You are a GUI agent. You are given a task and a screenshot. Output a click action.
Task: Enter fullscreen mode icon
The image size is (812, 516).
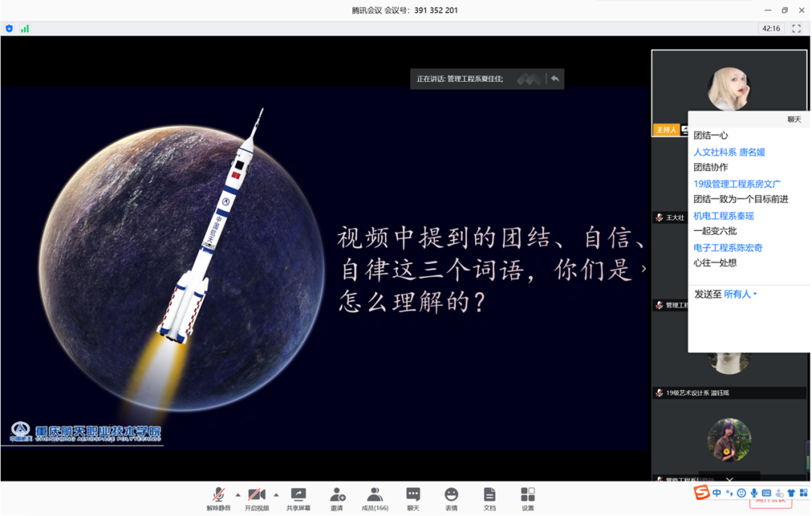pos(796,29)
